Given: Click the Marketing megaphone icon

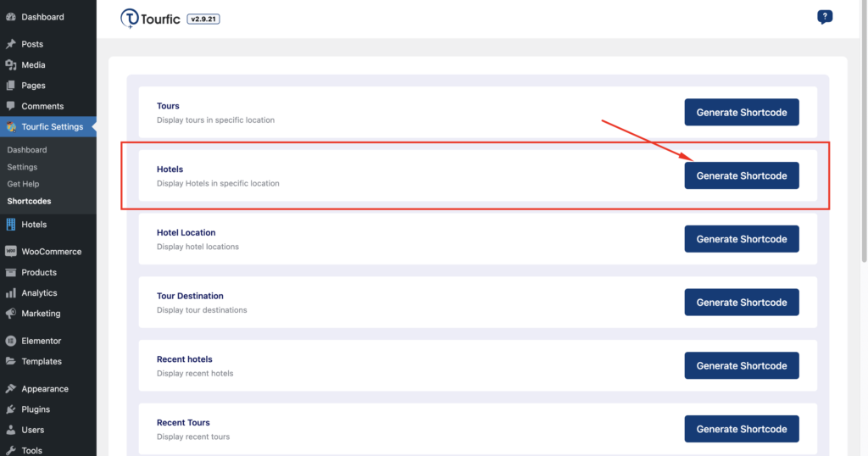Looking at the screenshot, I should coord(10,314).
